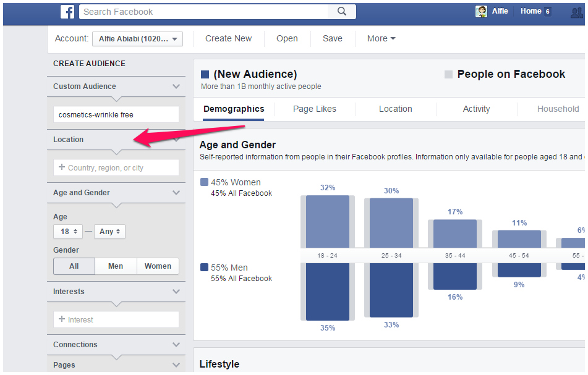Collapse the Custom Audience section
The height and width of the screenshot is (375, 588).
point(176,86)
